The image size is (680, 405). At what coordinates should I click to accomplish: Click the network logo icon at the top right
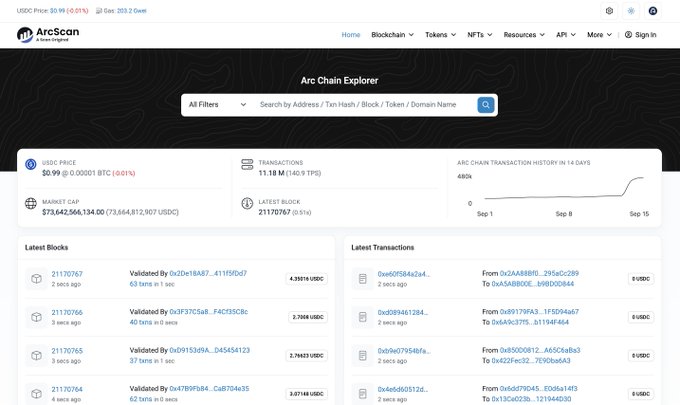[653, 11]
